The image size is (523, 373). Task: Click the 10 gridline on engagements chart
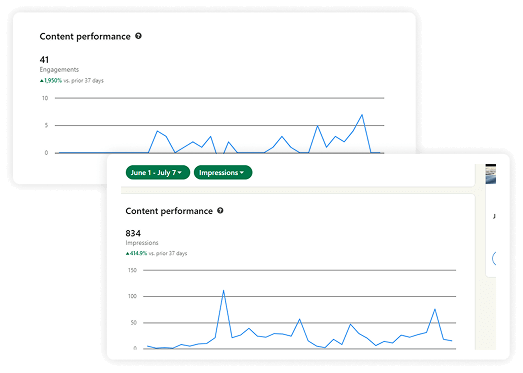(x=219, y=98)
